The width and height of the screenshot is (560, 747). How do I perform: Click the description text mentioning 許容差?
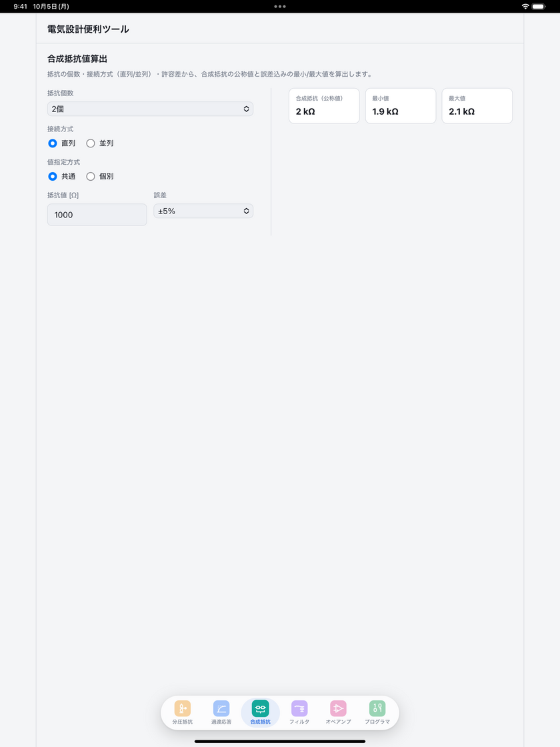tap(210, 74)
